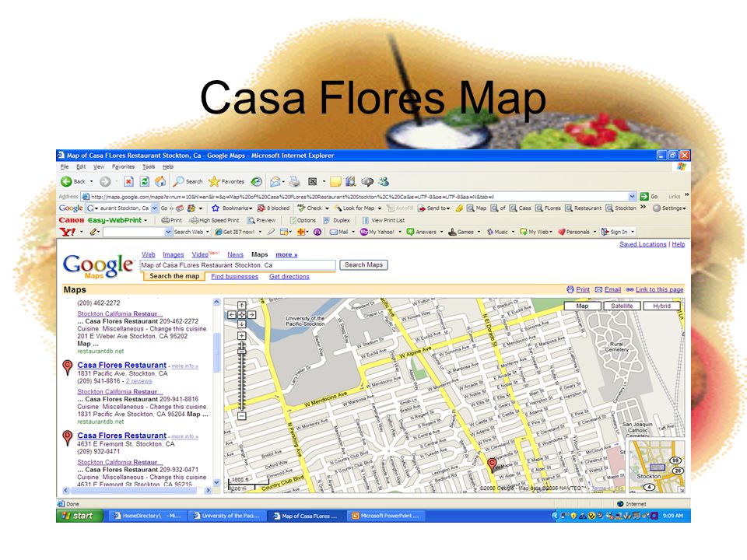Pan the map up with the arrow button
This screenshot has width=747, height=560.
[x=241, y=305]
